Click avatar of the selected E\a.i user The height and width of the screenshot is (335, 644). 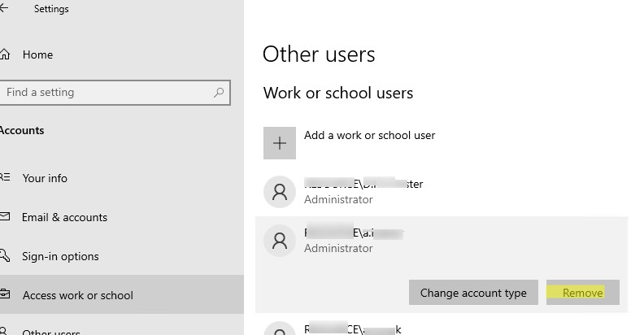click(x=280, y=241)
